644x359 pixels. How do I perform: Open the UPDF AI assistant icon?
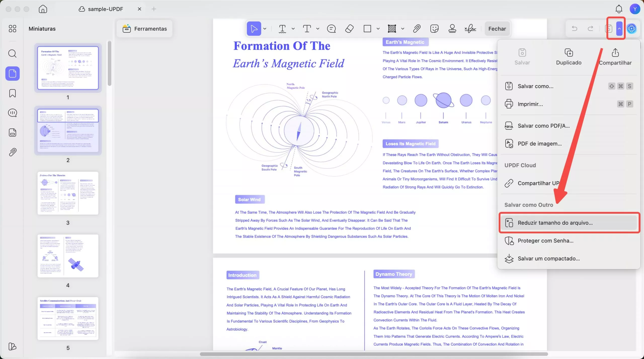pyautogui.click(x=632, y=29)
